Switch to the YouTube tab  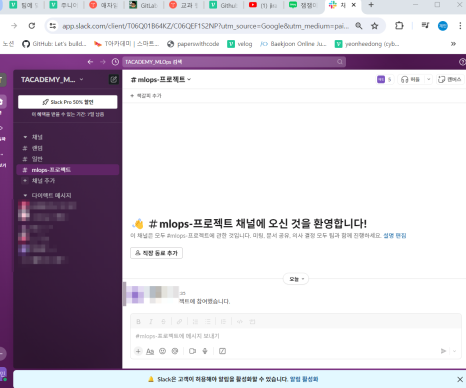coord(263,5)
